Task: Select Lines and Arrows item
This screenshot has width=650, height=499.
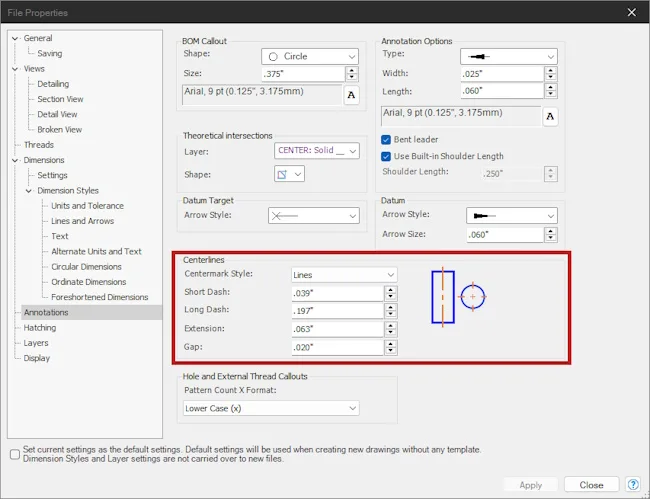Action: coord(82,221)
